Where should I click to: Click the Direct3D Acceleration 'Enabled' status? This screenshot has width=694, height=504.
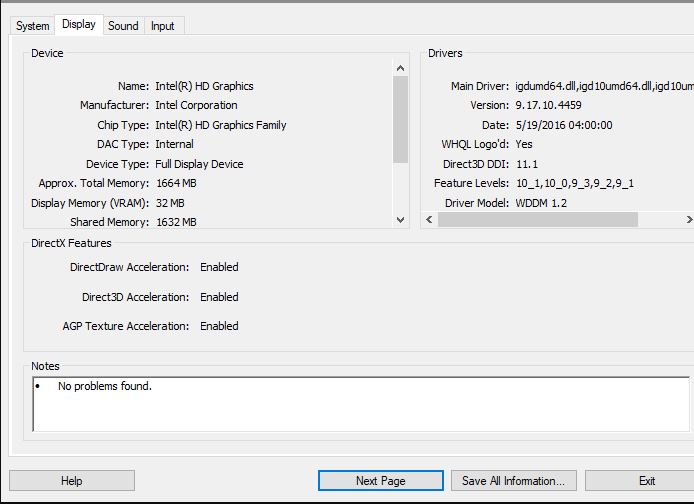click(x=219, y=296)
